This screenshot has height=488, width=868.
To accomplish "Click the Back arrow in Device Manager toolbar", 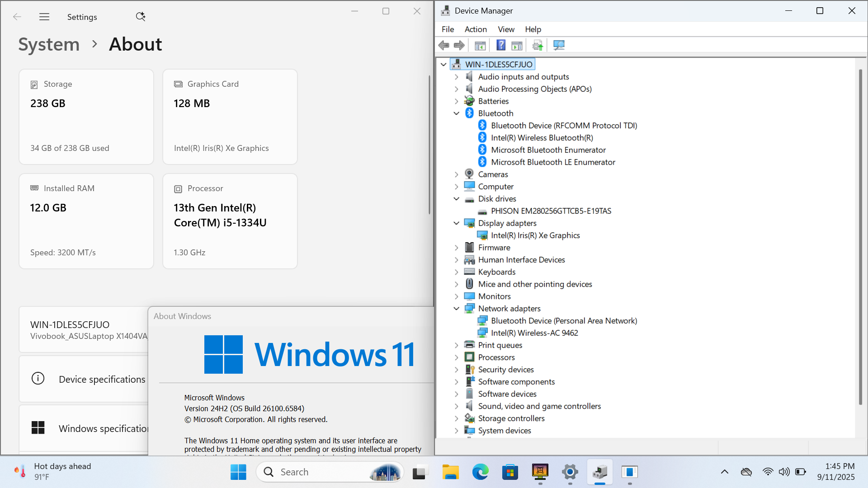I will point(443,45).
